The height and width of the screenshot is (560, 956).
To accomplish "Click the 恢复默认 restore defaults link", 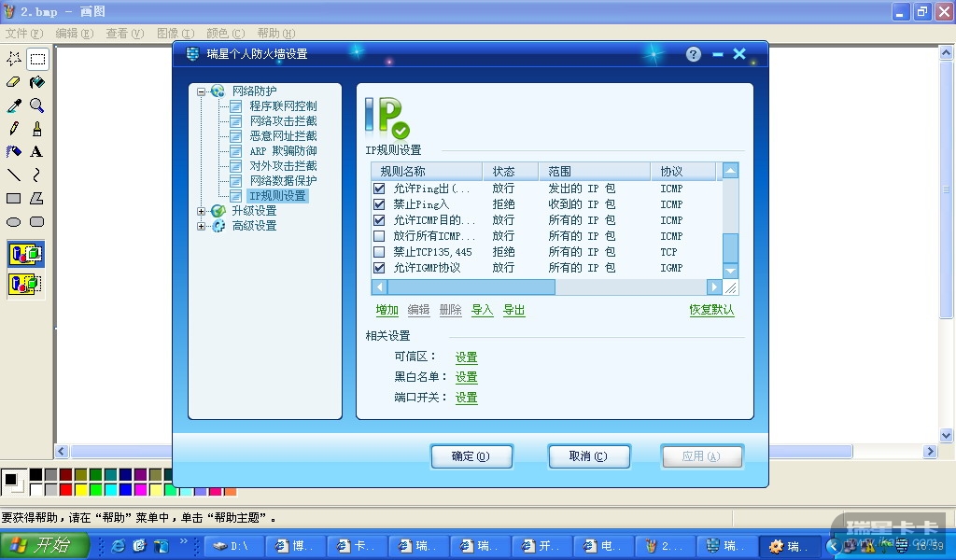I will pos(711,310).
